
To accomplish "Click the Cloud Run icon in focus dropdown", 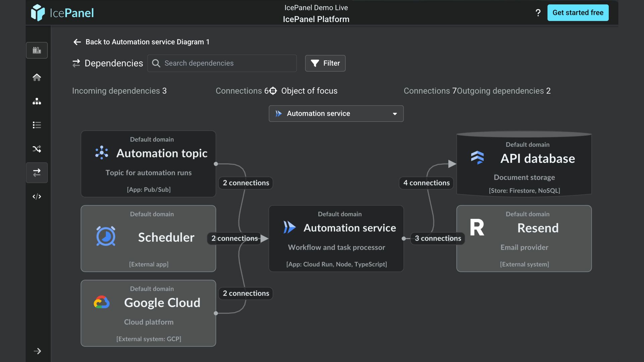I will [x=278, y=114].
